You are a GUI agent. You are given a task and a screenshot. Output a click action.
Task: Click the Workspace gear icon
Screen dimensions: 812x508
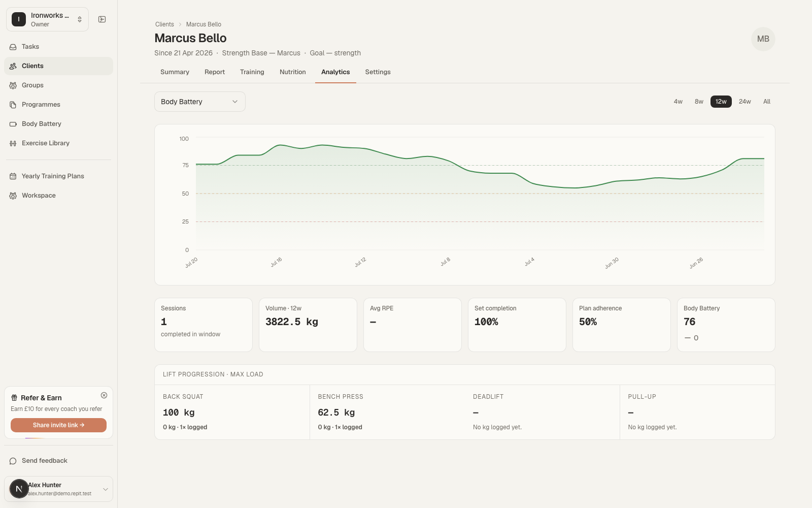click(x=13, y=196)
